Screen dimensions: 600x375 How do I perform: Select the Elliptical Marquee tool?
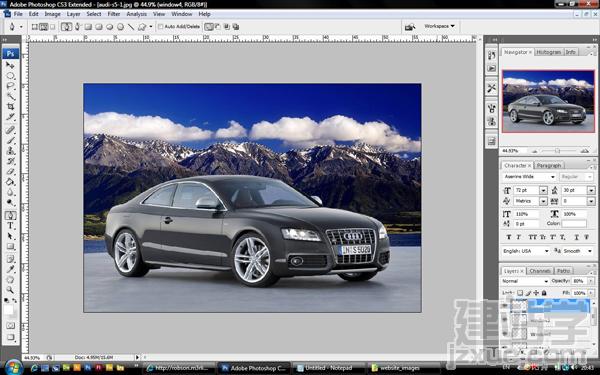(10, 75)
